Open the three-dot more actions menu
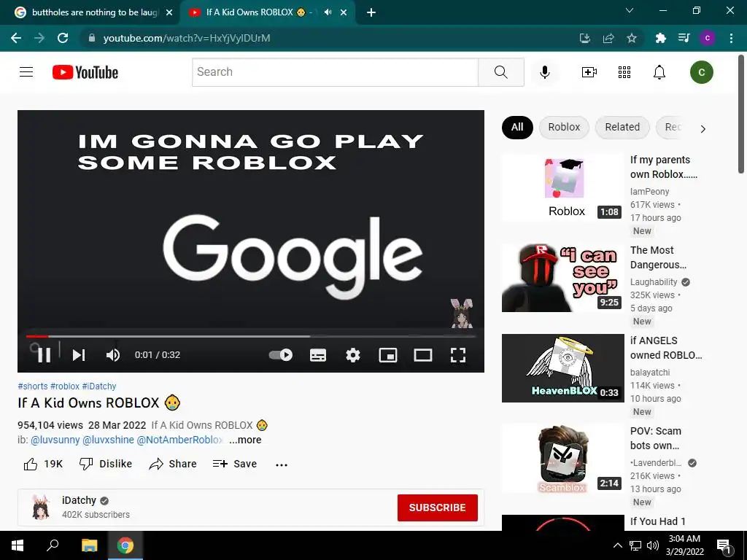Screen dimensions: 747x560 [282, 464]
